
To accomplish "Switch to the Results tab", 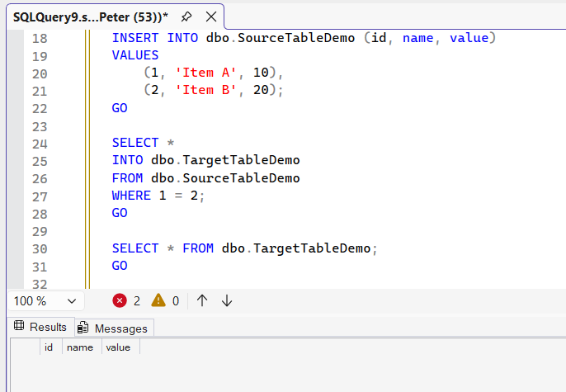I will click(40, 327).
